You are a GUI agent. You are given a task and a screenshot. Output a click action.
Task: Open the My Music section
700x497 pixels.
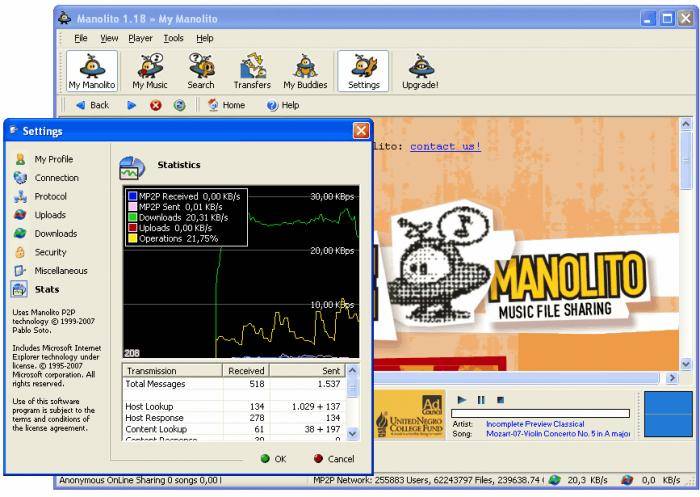pos(150,71)
